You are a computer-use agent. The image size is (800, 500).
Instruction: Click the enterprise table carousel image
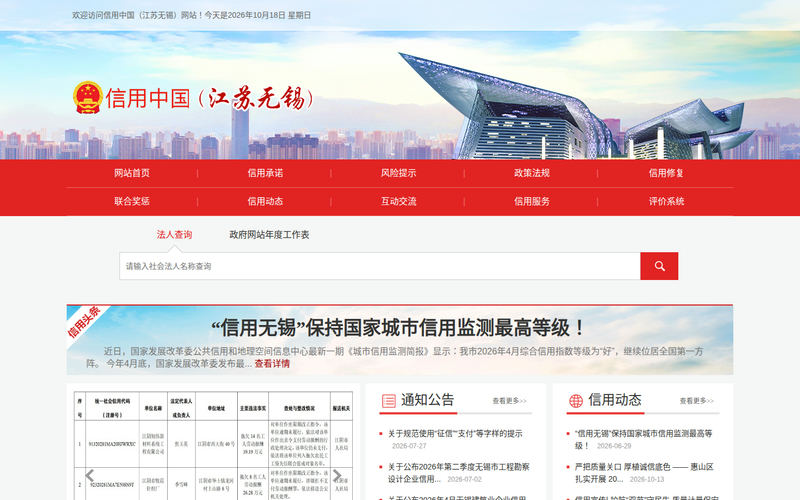(213, 445)
